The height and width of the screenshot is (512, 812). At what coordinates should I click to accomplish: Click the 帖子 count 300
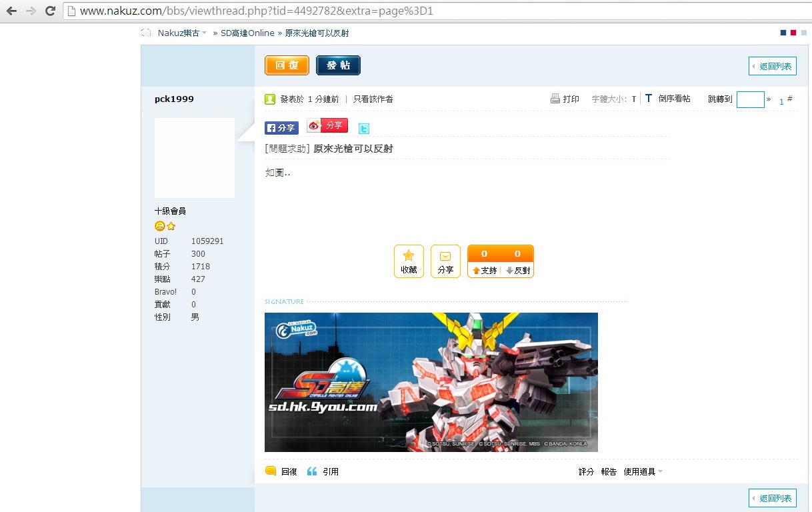pos(198,254)
